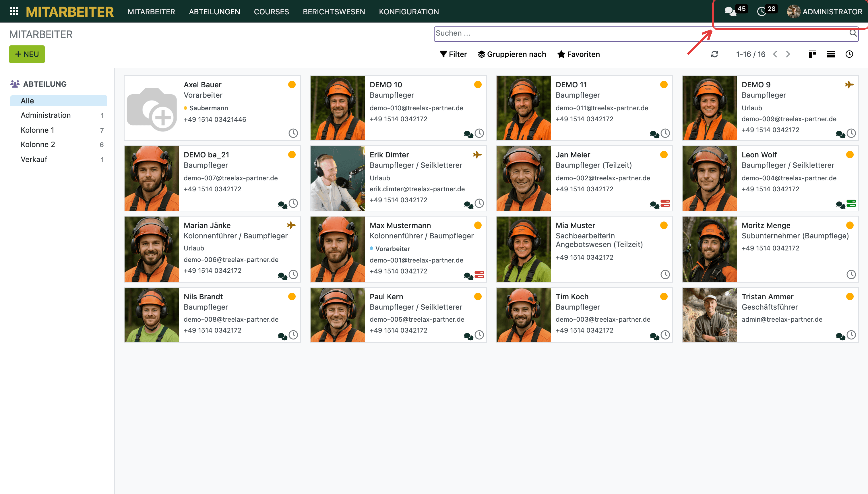The image size is (868, 494).
Task: Open the Mitarbeiter top menu item
Action: pyautogui.click(x=151, y=11)
